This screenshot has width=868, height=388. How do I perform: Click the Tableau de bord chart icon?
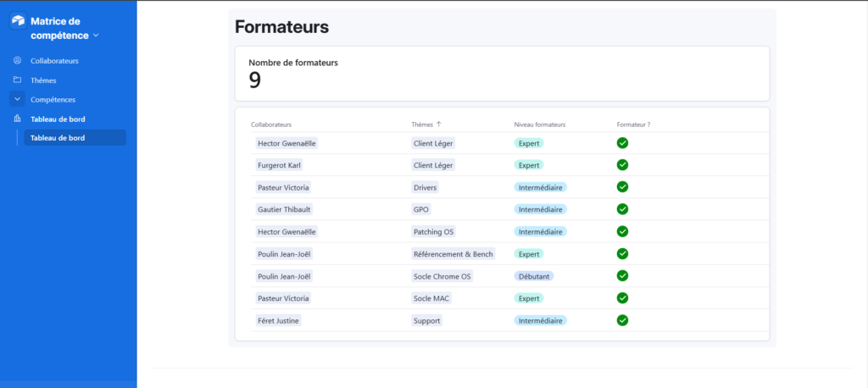[x=17, y=119]
